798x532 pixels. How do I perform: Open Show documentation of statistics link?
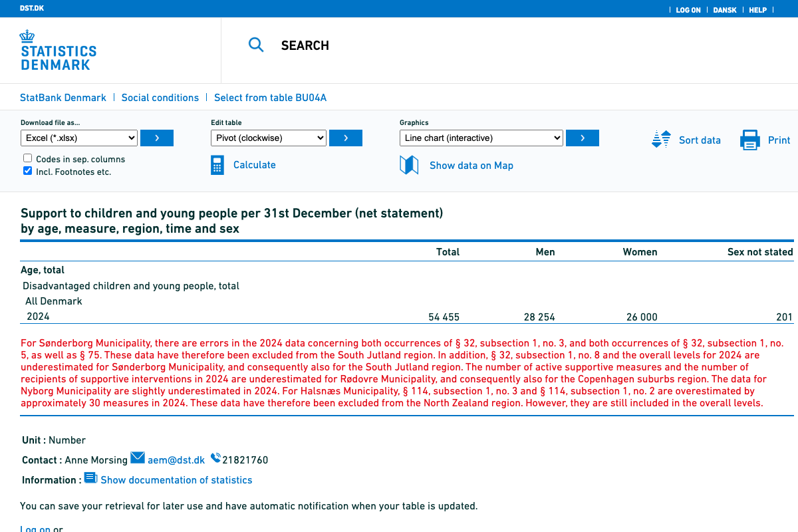tap(176, 480)
